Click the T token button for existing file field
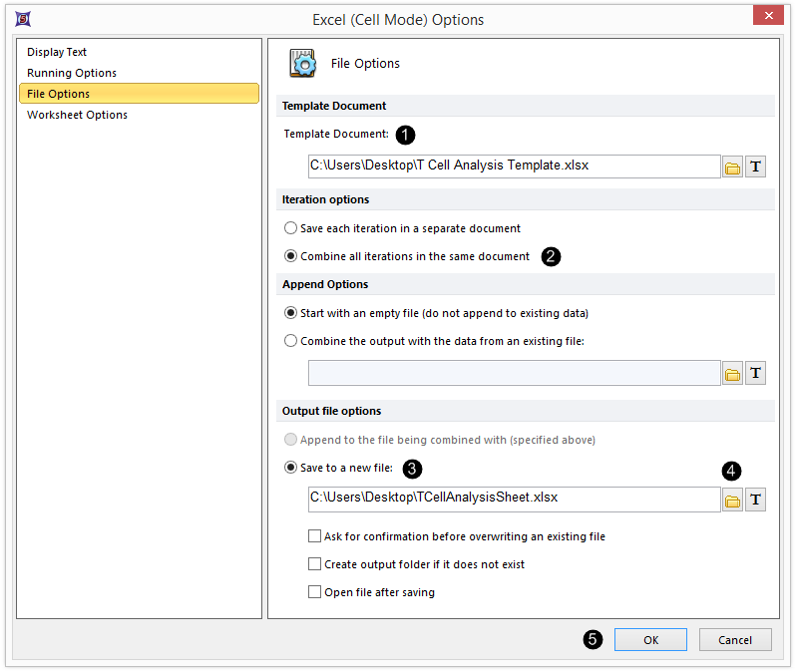Screen dimensions: 795x672 (756, 373)
